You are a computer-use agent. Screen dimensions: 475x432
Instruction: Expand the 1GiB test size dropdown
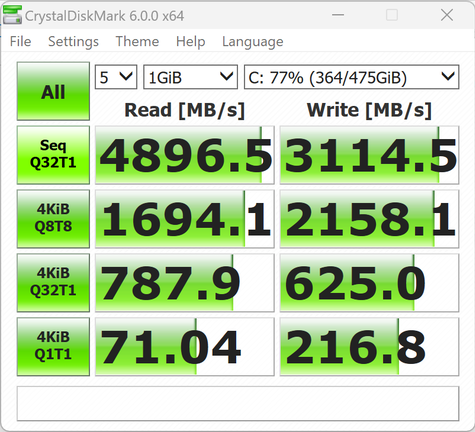pyautogui.click(x=190, y=77)
